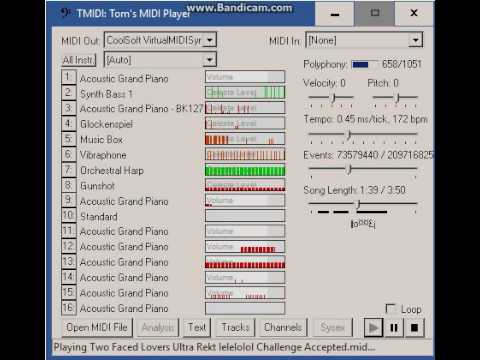Viewport: 480px width, 360px height.
Task: Close the TMIDI window
Action: (x=414, y=14)
